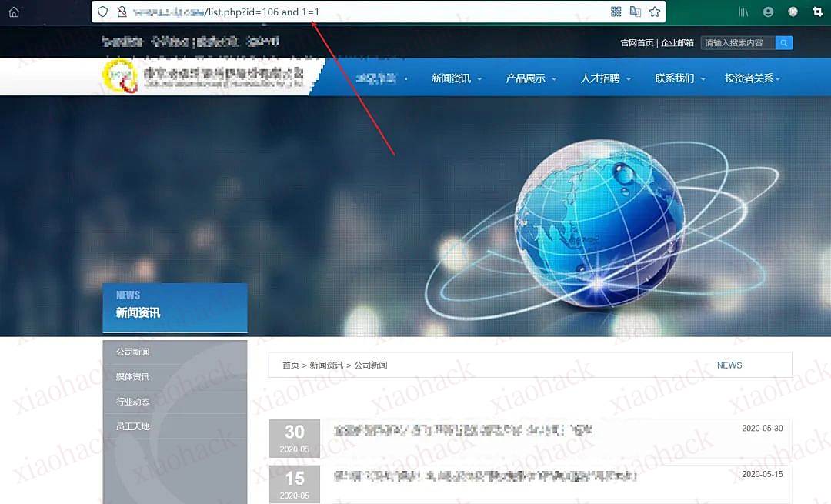Click the browser Home icon
This screenshot has width=831, height=504.
pyautogui.click(x=15, y=12)
